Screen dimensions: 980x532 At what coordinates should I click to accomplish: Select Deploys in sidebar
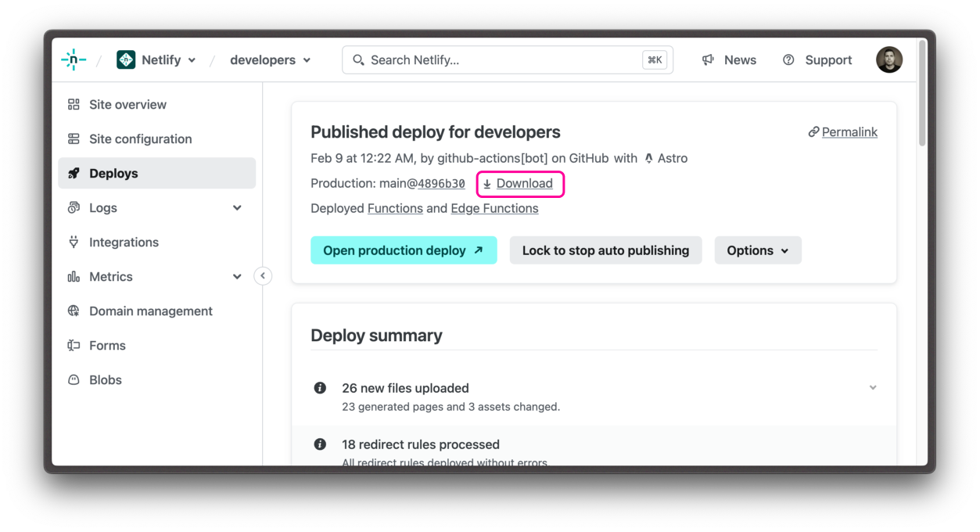pos(156,174)
